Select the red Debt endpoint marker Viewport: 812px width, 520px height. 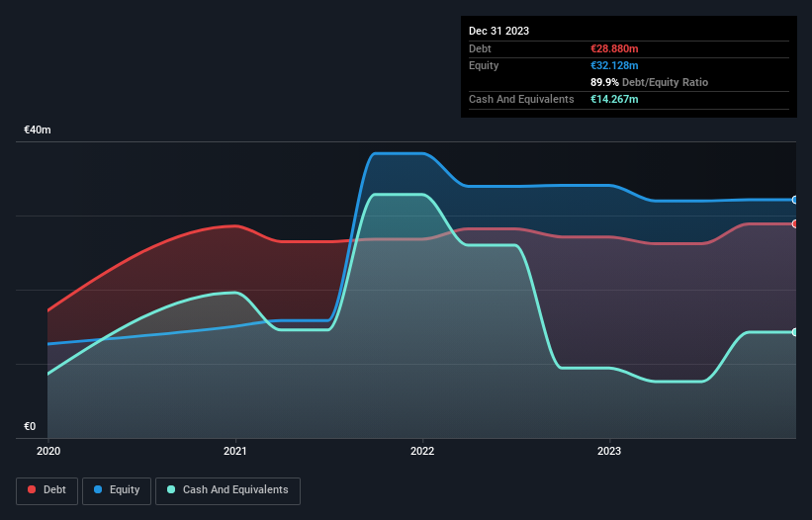point(795,224)
